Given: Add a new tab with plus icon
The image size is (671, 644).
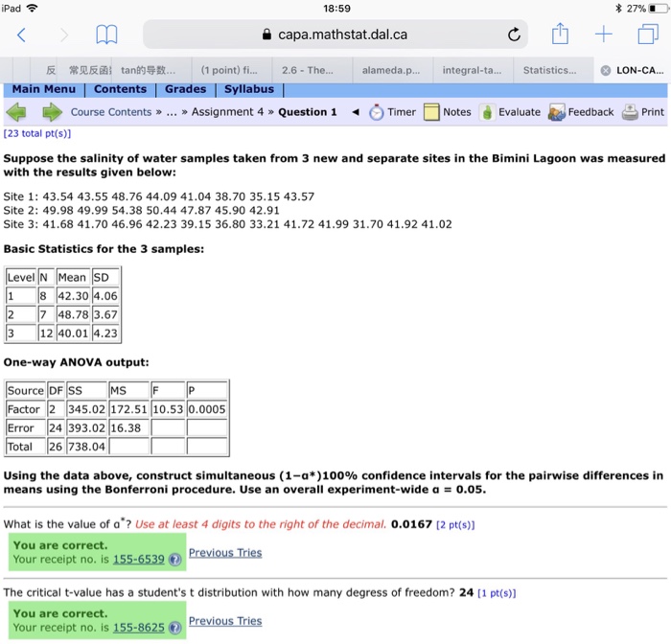Looking at the screenshot, I should [603, 34].
